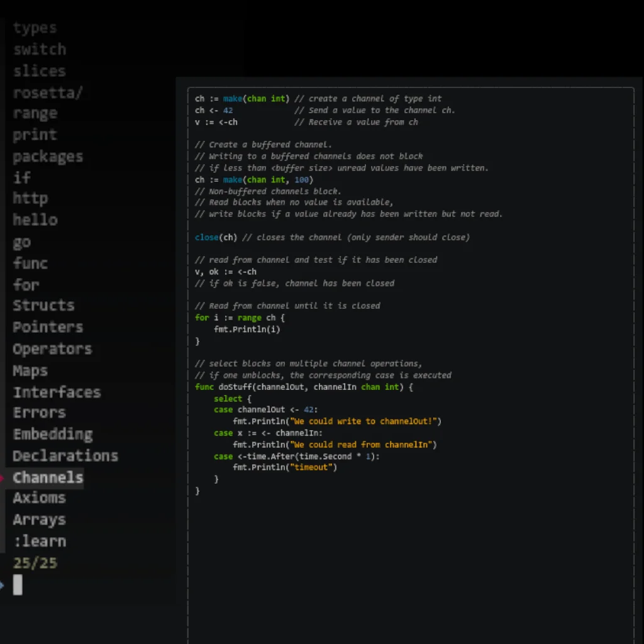Select the range entry
The image size is (644, 644).
pyautogui.click(x=35, y=113)
